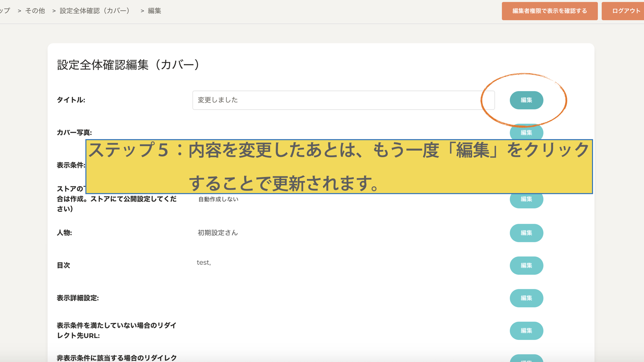Open 設定全体確認（カバー） breadcrumb link
644x362 pixels.
[x=95, y=11]
